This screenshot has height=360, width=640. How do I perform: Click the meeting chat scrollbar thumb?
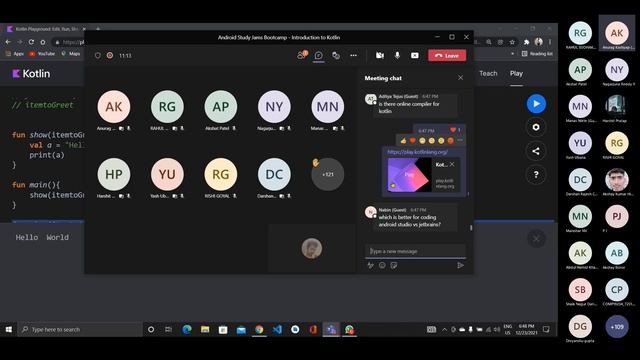(471, 228)
